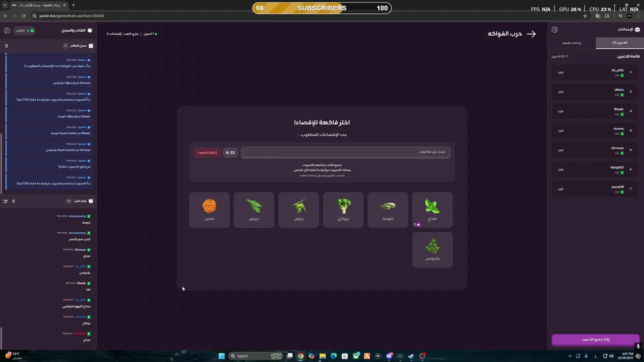Select the olive (زيتون) card
The image size is (644, 362).
click(298, 210)
